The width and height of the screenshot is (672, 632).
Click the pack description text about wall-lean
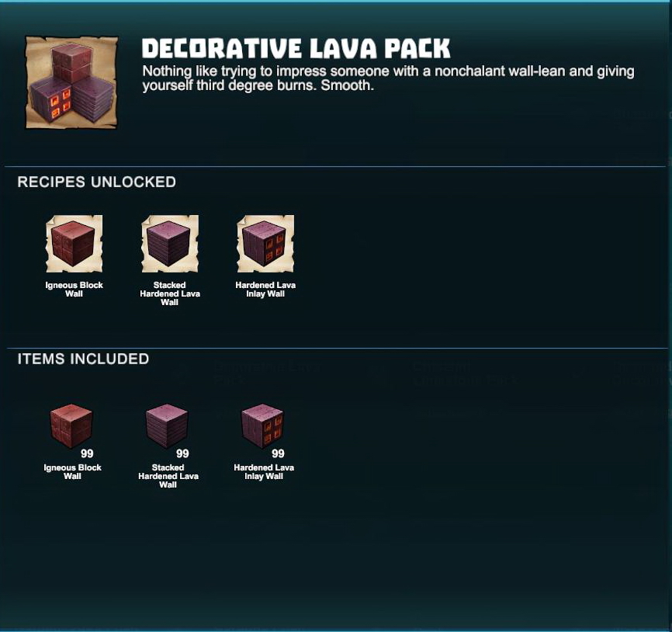[388, 78]
